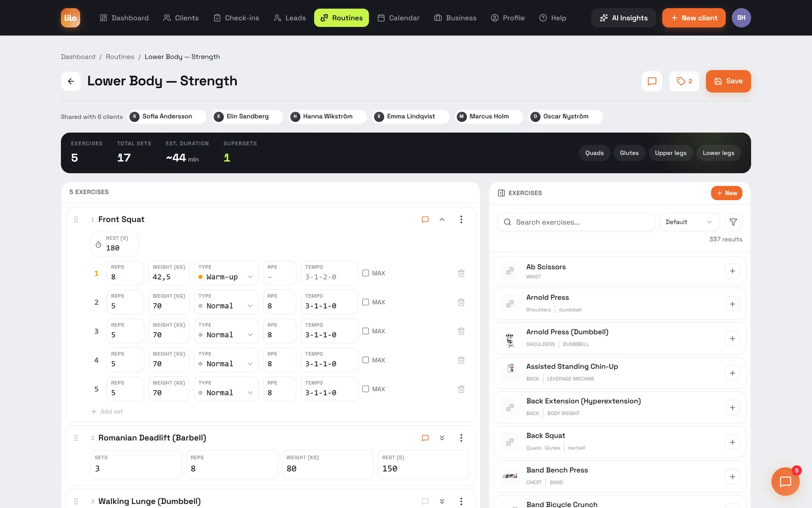812x508 pixels.
Task: Check MAX for Front Squat set 2
Action: [365, 302]
